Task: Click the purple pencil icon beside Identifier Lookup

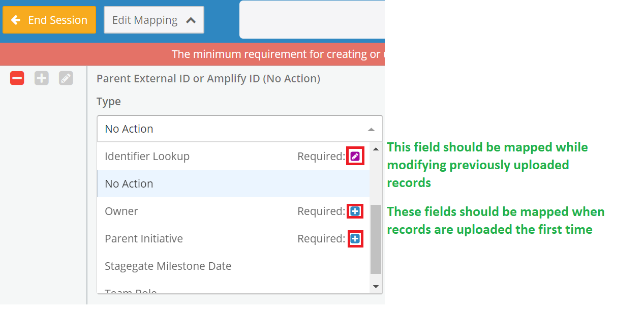Action: tap(355, 156)
